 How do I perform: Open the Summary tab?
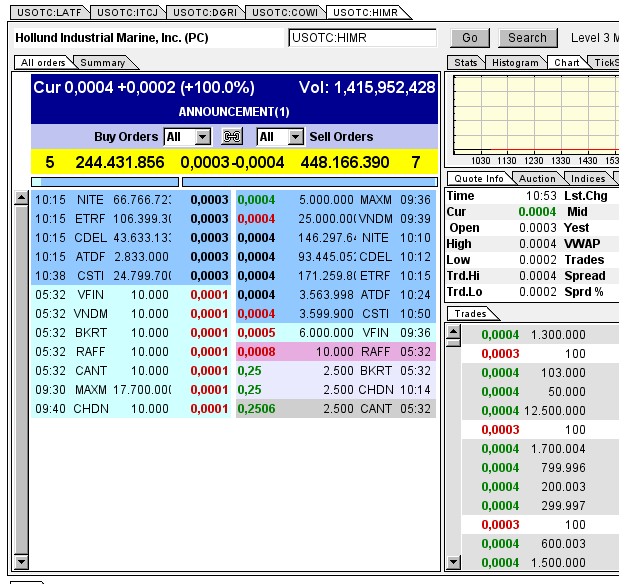pos(103,63)
